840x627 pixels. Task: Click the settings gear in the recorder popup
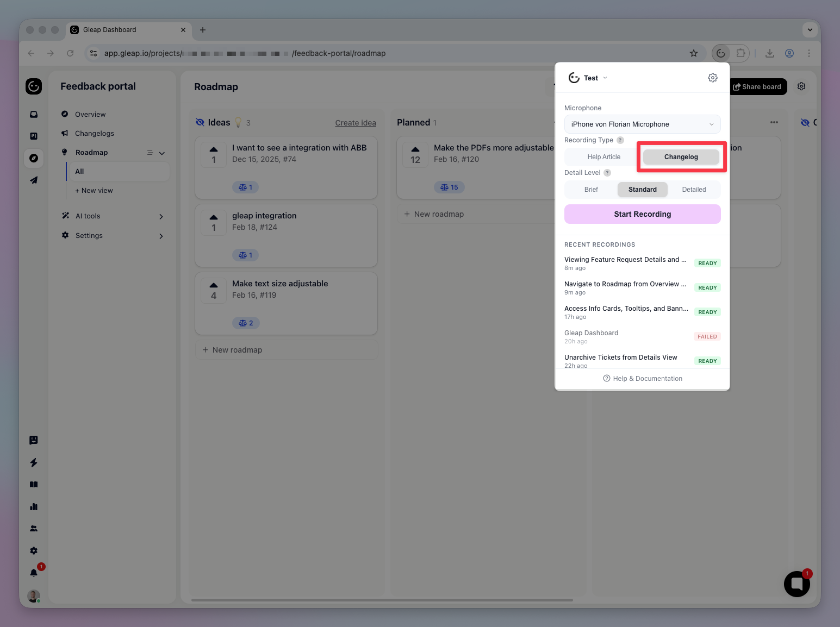click(x=712, y=78)
